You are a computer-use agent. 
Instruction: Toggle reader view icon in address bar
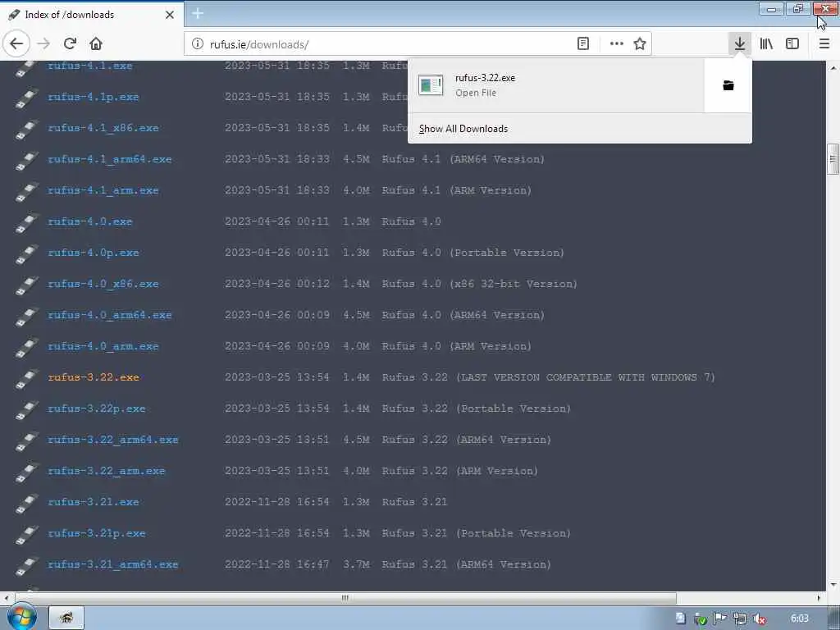coord(583,44)
